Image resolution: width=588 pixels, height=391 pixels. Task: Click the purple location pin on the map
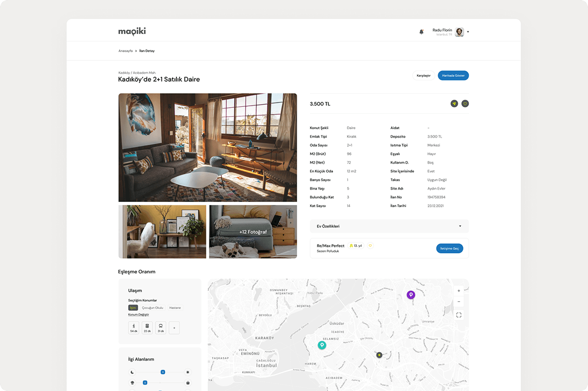411,295
